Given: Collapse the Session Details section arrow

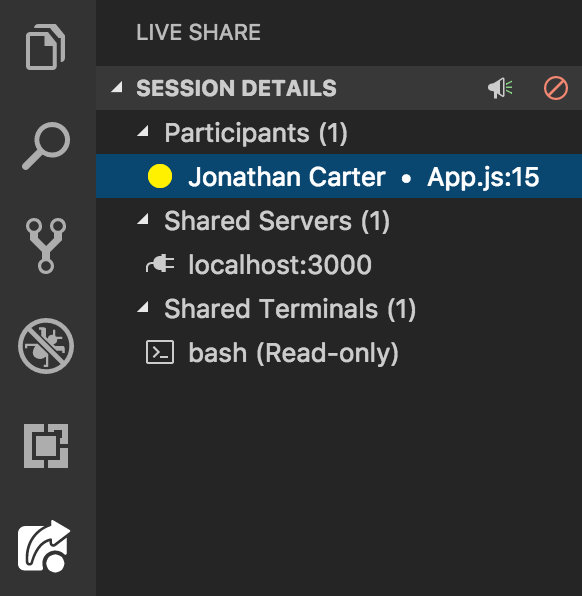Looking at the screenshot, I should click(x=117, y=87).
